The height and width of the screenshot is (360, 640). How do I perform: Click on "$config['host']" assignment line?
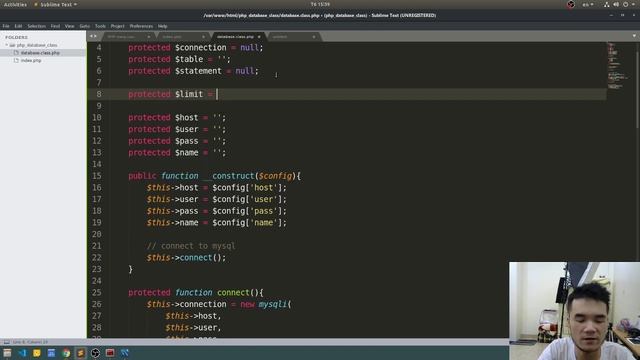217,188
